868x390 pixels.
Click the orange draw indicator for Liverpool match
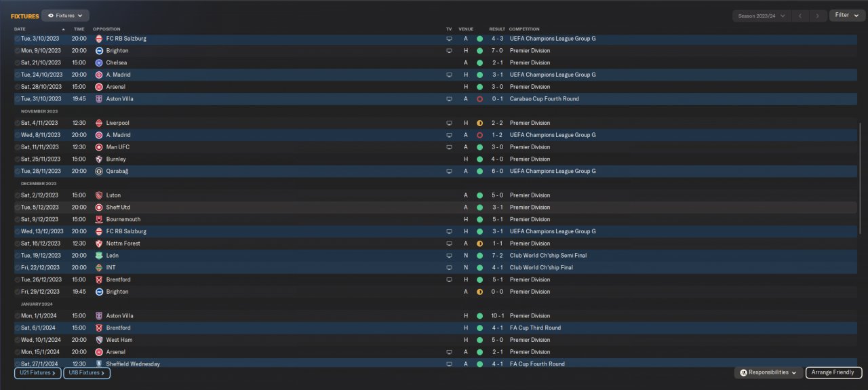pos(479,123)
